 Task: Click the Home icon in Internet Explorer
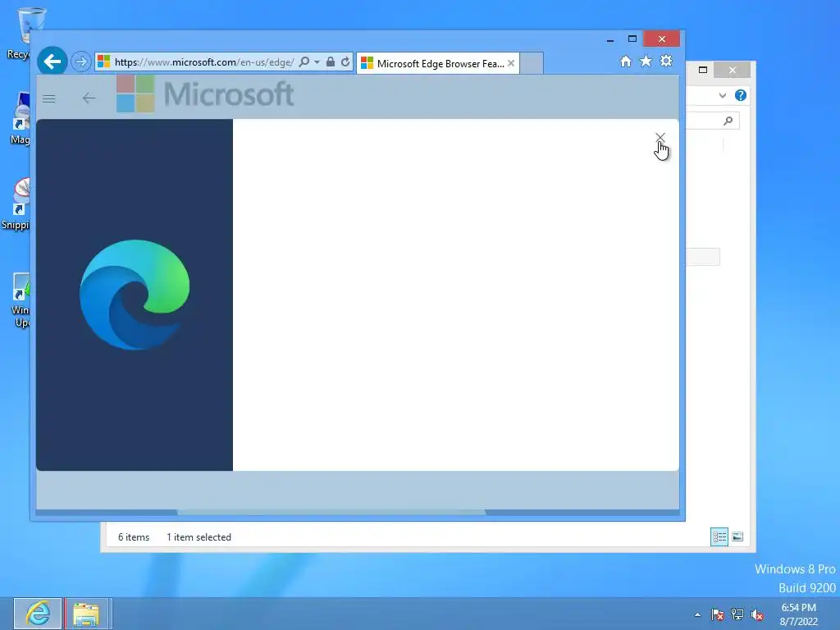(x=625, y=62)
